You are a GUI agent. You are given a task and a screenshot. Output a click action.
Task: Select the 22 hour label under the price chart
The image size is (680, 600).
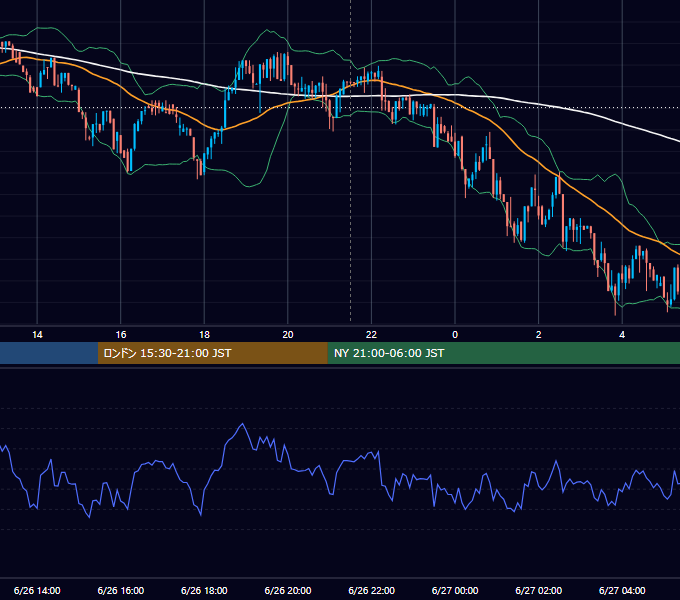371,335
